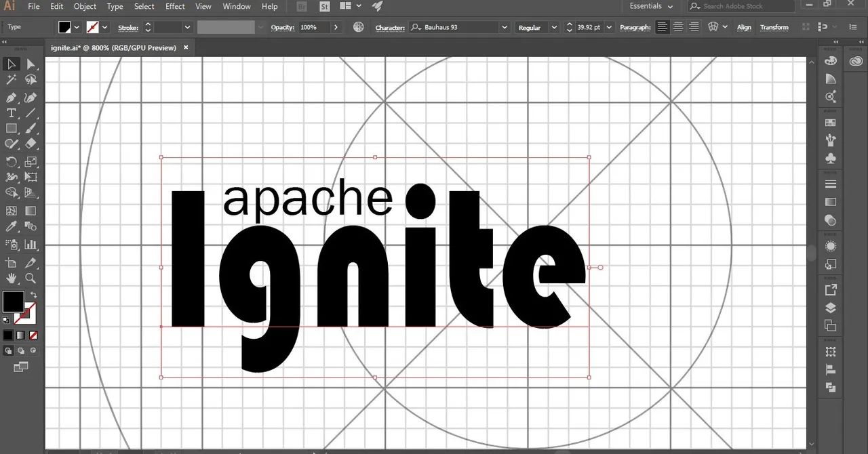868x454 pixels.
Task: Open the Object menu
Action: click(x=85, y=6)
